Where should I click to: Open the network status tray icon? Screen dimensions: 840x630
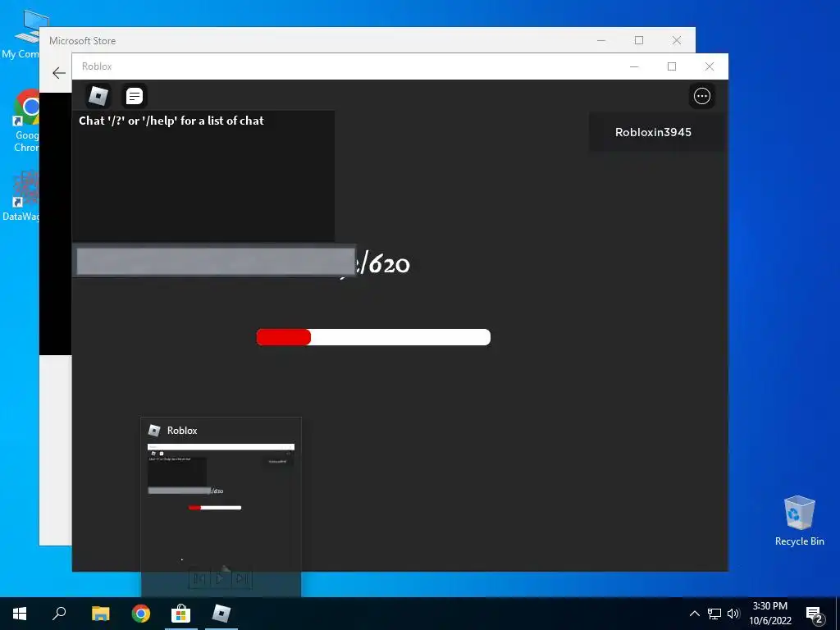tap(714, 614)
